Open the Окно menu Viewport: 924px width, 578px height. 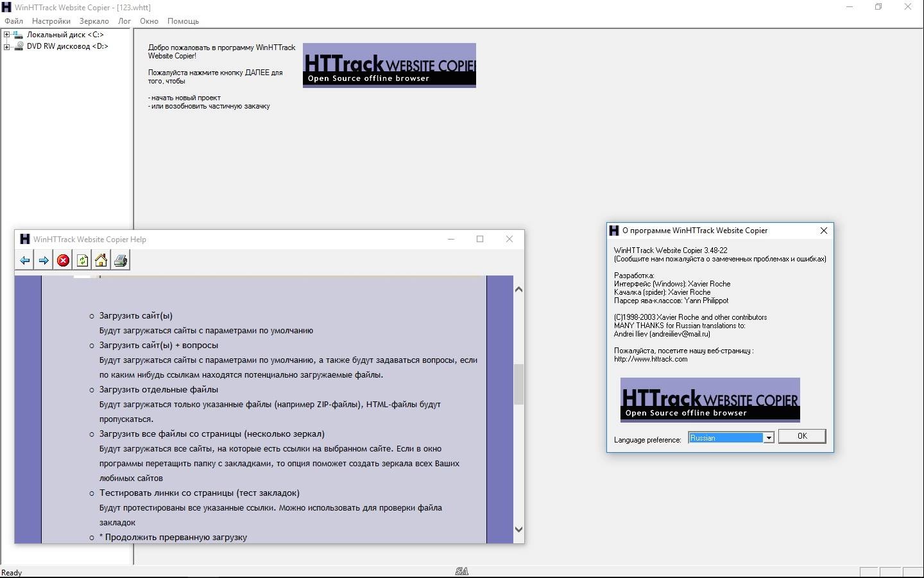click(149, 21)
